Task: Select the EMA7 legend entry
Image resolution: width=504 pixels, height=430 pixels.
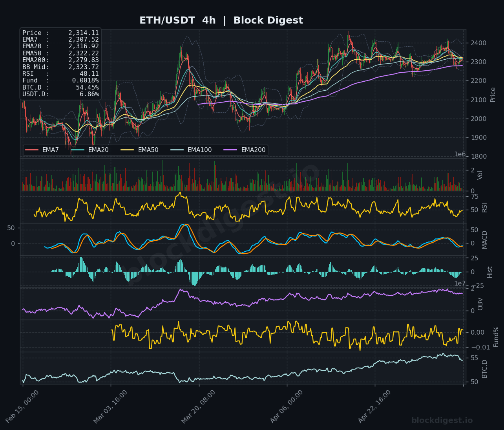Action: click(42, 150)
